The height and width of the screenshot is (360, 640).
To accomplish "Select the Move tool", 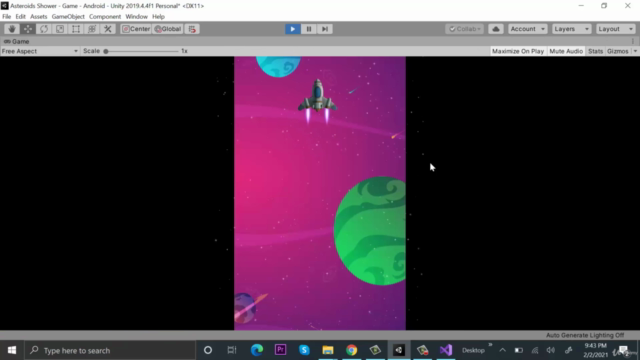I will [28, 29].
